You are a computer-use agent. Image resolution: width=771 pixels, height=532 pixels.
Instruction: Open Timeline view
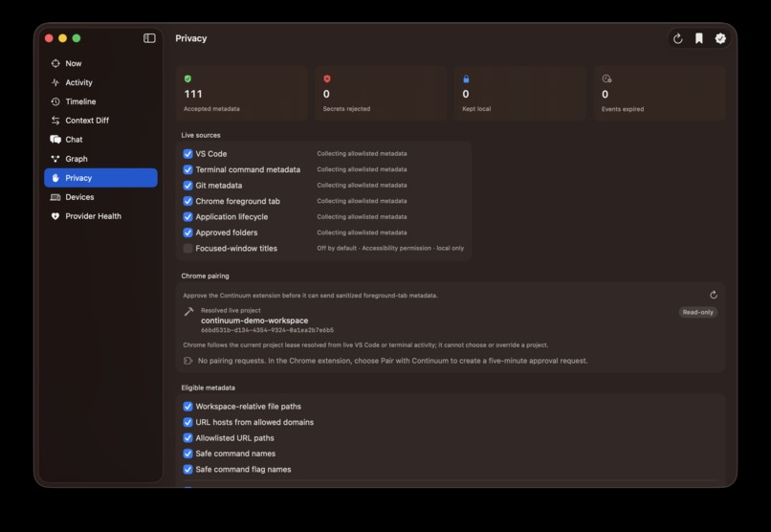(100, 101)
